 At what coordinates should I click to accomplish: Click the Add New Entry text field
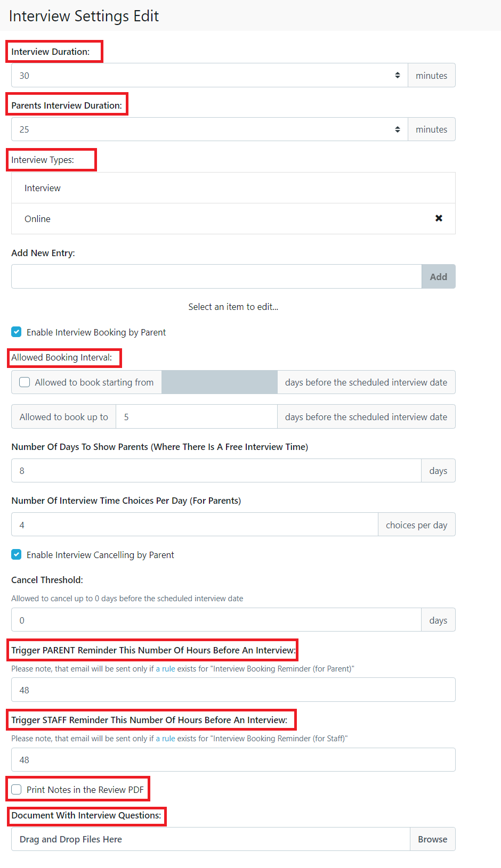pos(216,277)
